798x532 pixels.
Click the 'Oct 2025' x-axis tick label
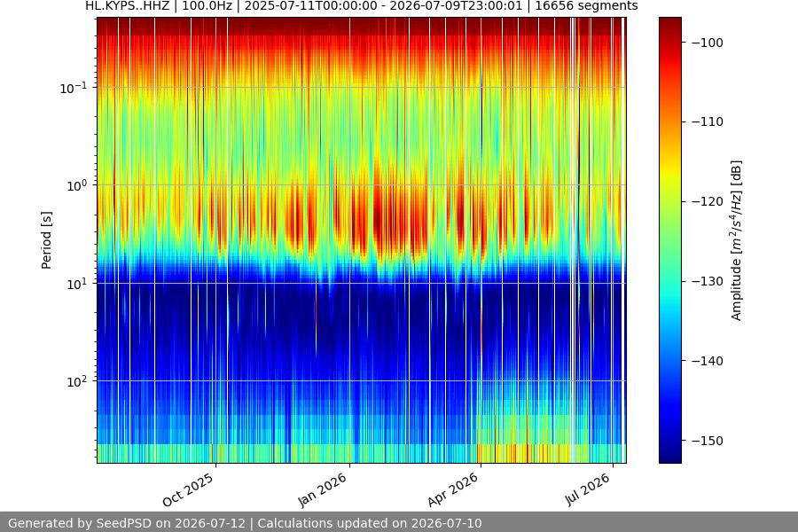188,489
